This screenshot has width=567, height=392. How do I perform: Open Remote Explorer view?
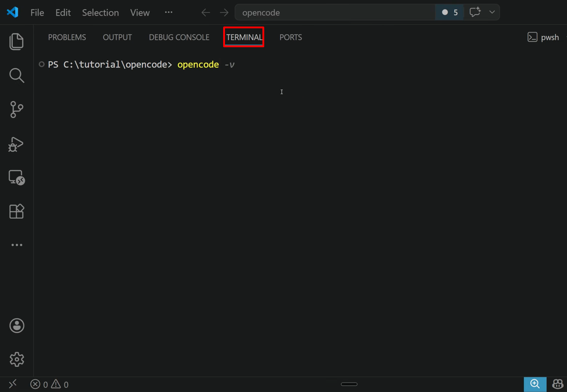coord(16,178)
